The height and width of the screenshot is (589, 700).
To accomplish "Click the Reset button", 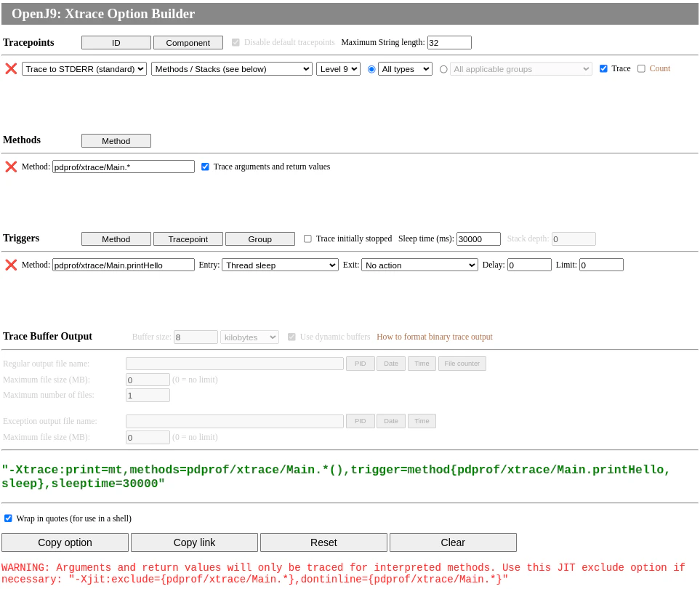I will coord(323,542).
